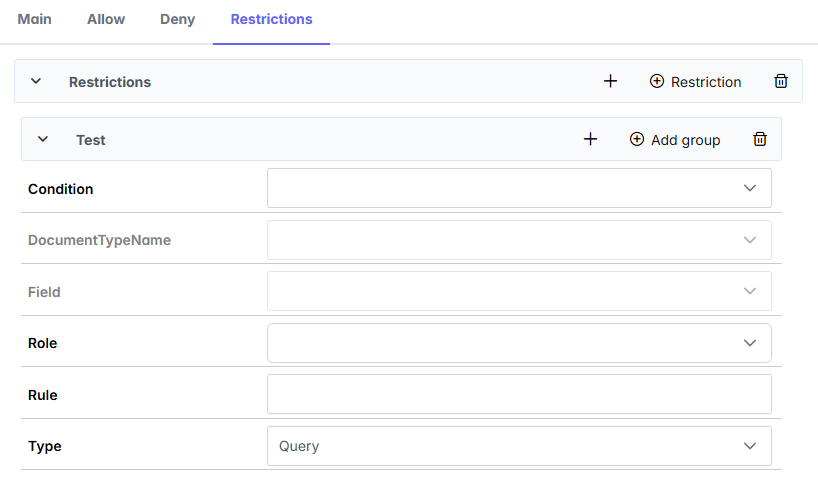Click the Add group button

click(x=675, y=140)
